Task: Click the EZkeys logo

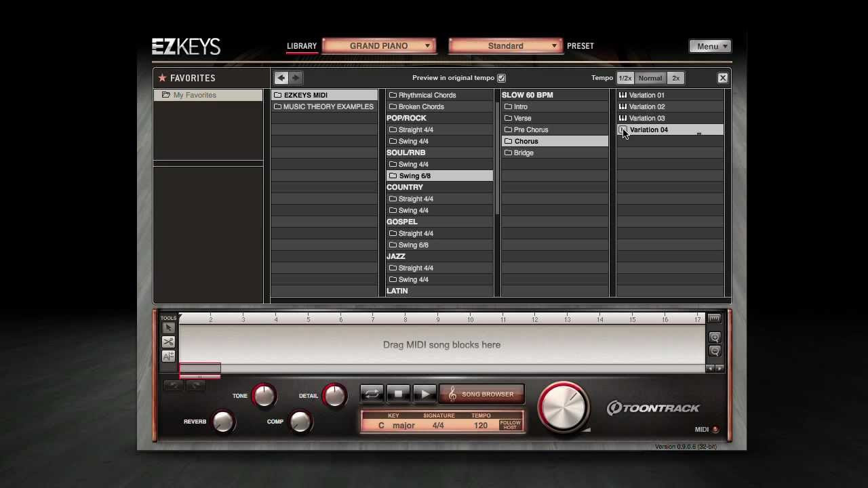Action: 186,46
